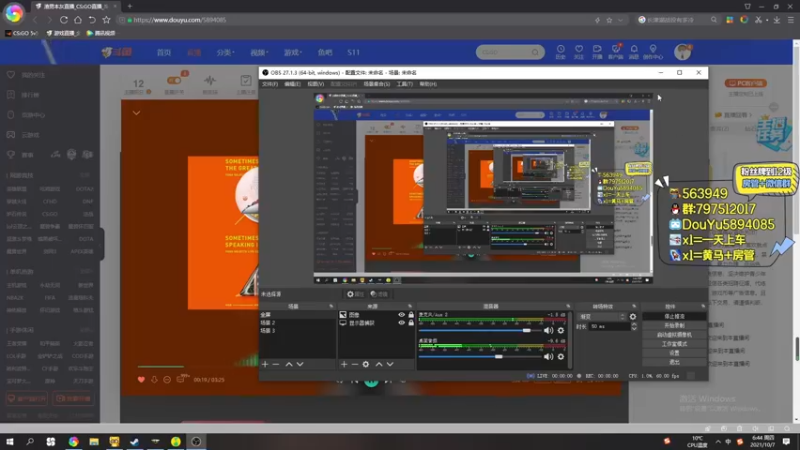Viewport: 800px width, 450px height.
Task: Mute the 麦克风/Aux 2 speaker icon
Action: point(548,331)
